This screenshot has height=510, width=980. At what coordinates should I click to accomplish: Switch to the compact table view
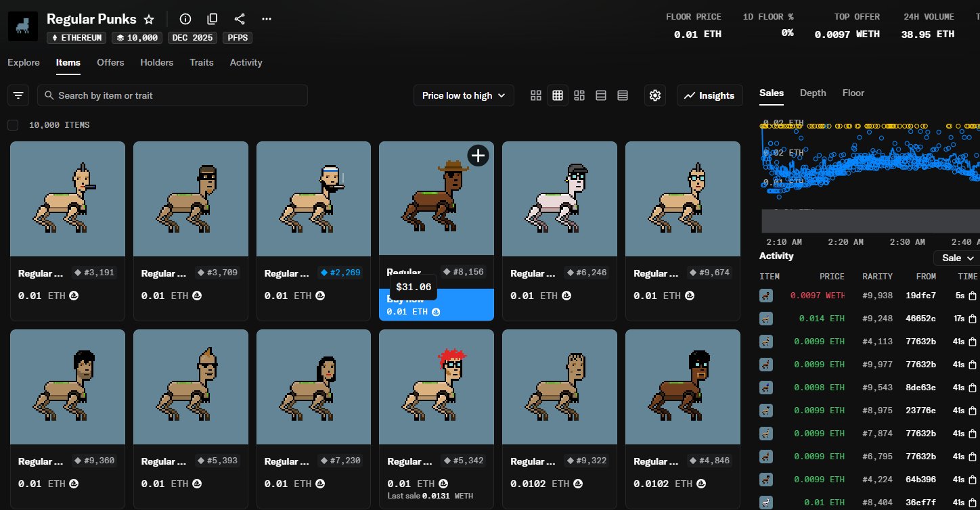point(623,95)
